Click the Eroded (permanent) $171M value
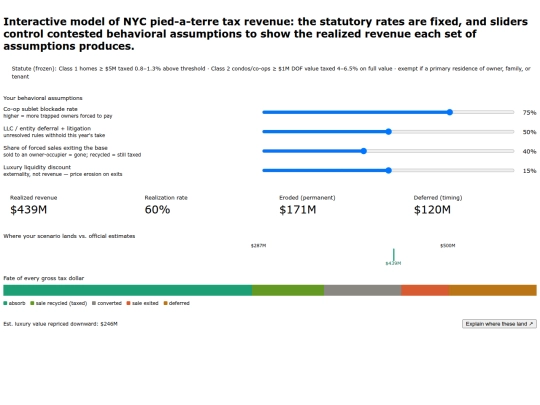Image resolution: width=540 pixels, height=405 pixels. point(298,209)
